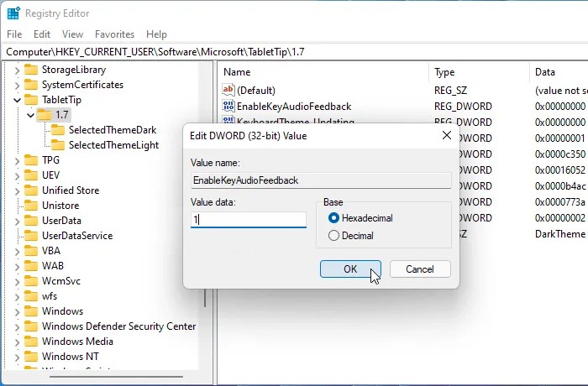
Task: Open the Favorites menu
Action: pos(114,34)
